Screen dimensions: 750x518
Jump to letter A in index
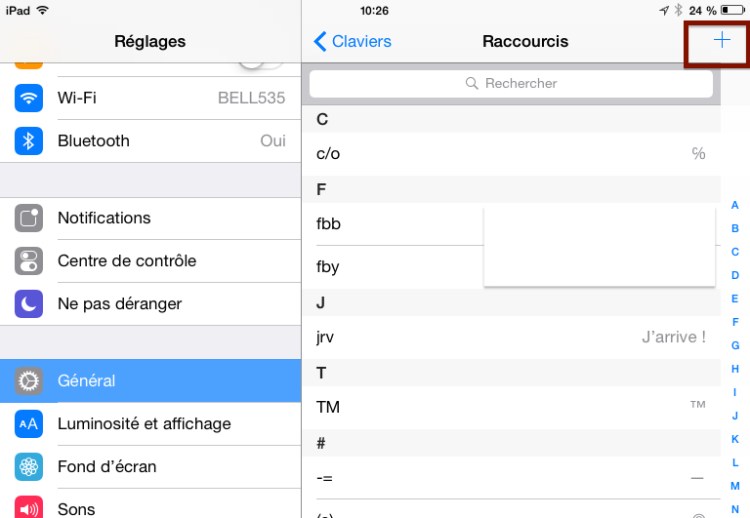point(735,205)
